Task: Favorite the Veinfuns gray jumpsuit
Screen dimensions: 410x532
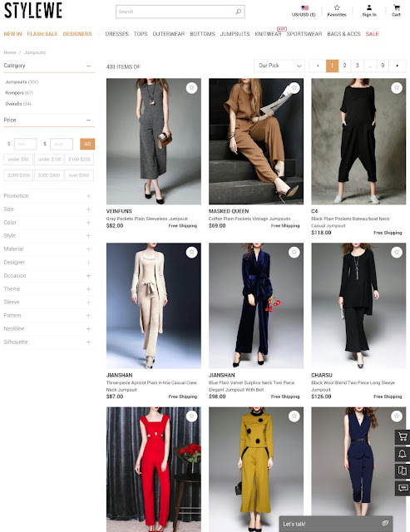Action: (192, 88)
